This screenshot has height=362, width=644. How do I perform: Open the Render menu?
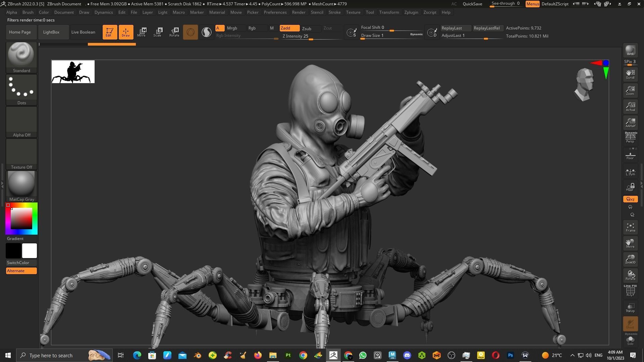(299, 12)
